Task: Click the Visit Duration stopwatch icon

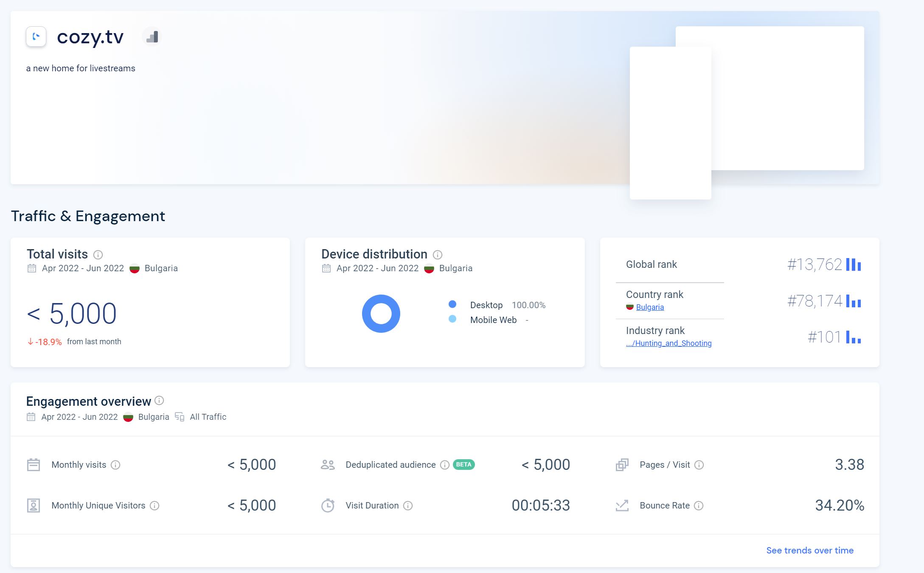Action: [x=328, y=506]
